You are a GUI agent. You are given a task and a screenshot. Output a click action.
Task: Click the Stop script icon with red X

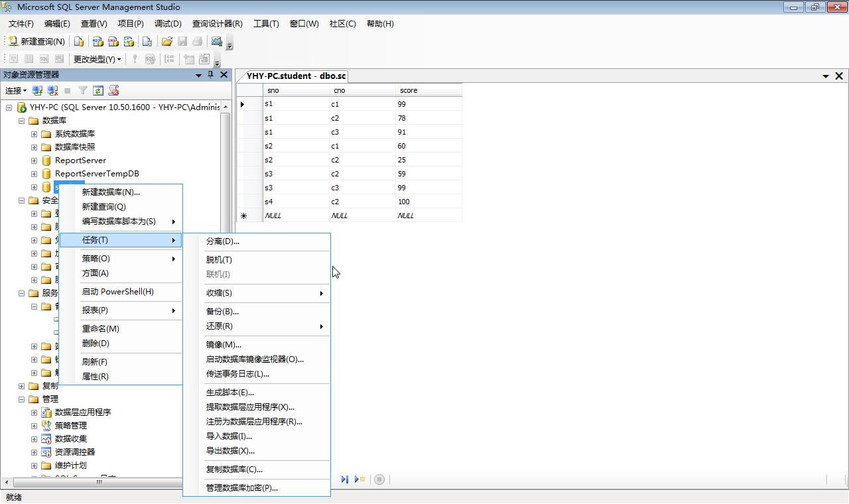[x=113, y=90]
